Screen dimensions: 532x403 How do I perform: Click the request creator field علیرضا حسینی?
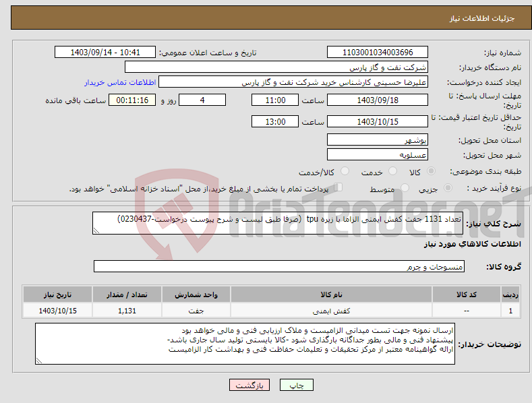[x=293, y=82]
